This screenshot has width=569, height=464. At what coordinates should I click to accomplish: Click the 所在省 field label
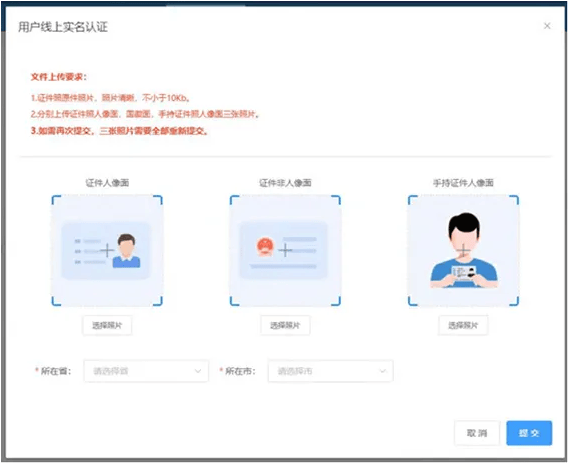56,371
